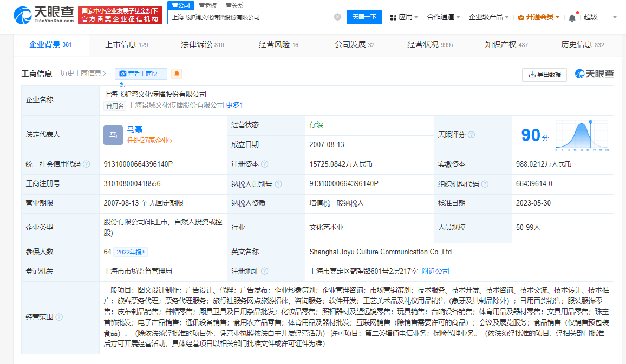Select the 知识产权 tab
The height and width of the screenshot is (364, 626).
506,45
